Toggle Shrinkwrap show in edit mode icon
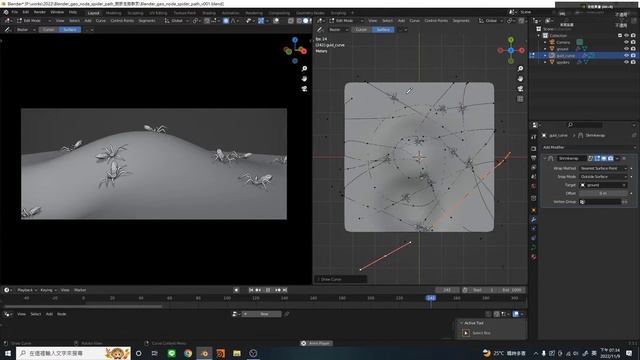640x360 pixels. click(x=597, y=158)
